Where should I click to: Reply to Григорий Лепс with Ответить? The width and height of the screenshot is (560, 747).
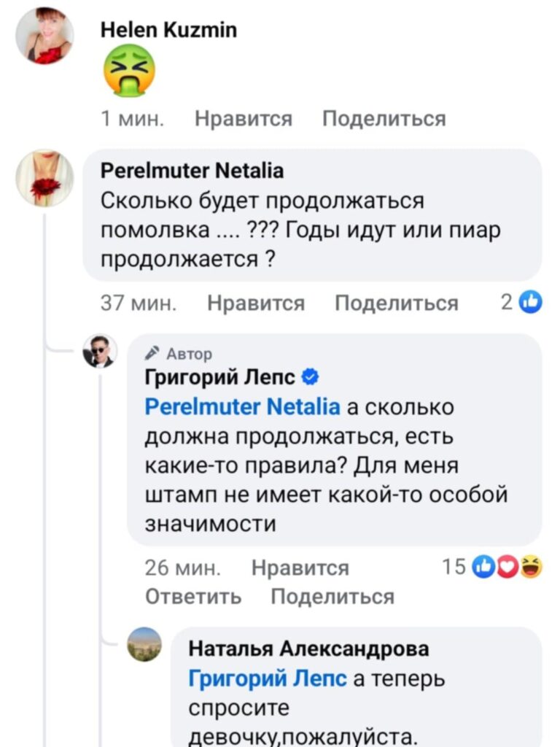pos(193,596)
